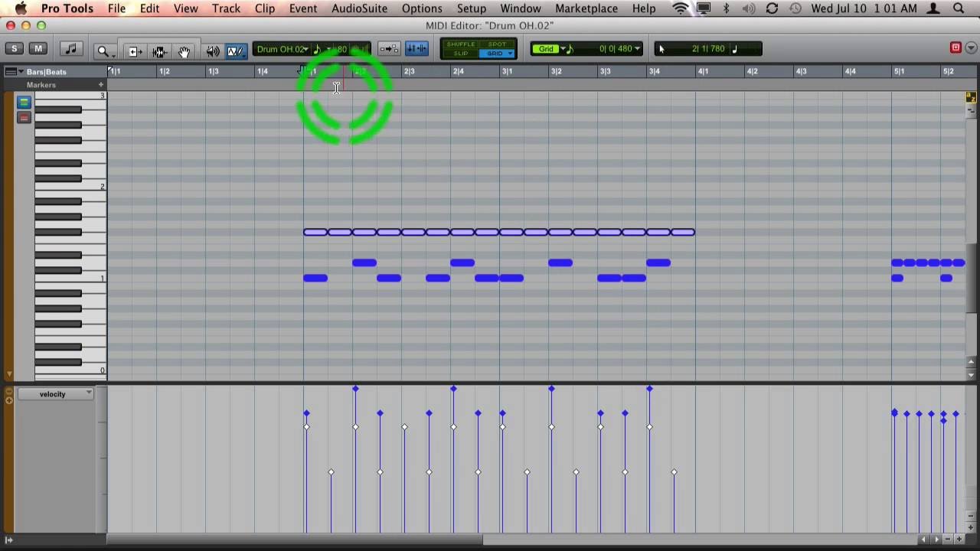The width and height of the screenshot is (980, 551).
Task: Edit the default note velocity 80 field
Action: (342, 49)
